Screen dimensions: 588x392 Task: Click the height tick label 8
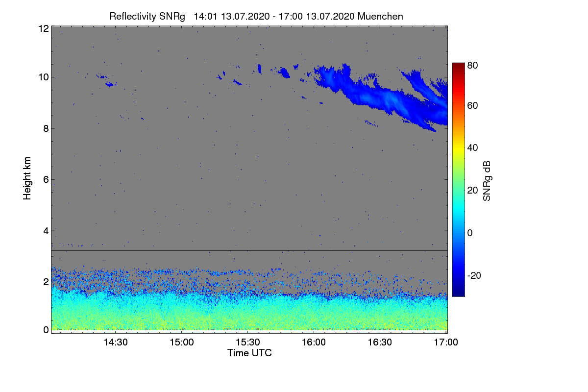click(x=46, y=128)
